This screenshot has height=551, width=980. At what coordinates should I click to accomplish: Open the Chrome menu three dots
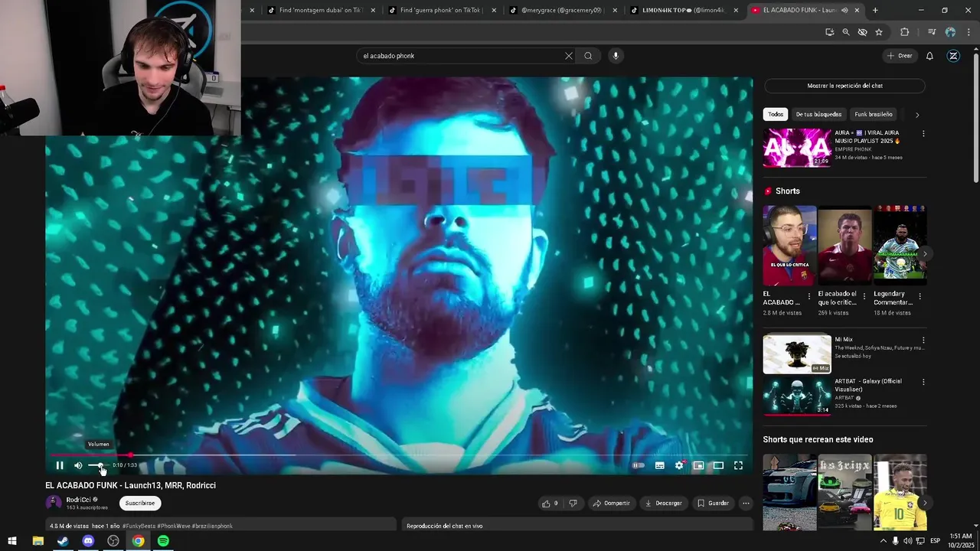[967, 32]
